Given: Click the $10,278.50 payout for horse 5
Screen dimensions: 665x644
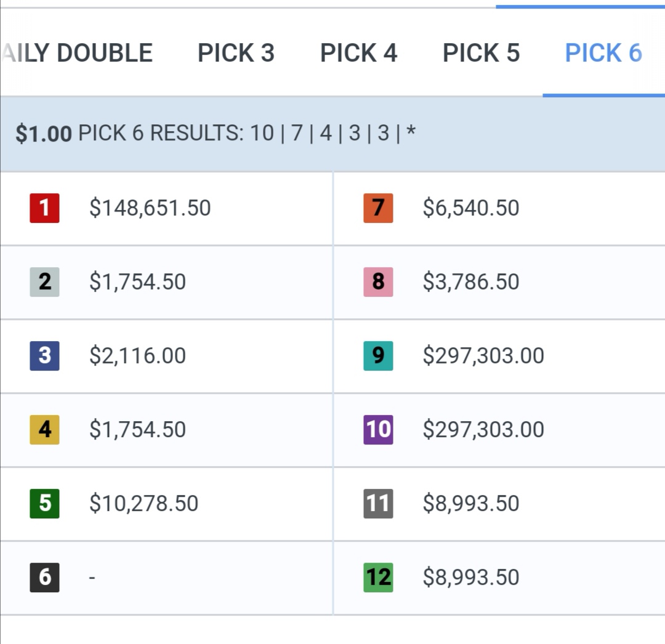Looking at the screenshot, I should [x=143, y=503].
